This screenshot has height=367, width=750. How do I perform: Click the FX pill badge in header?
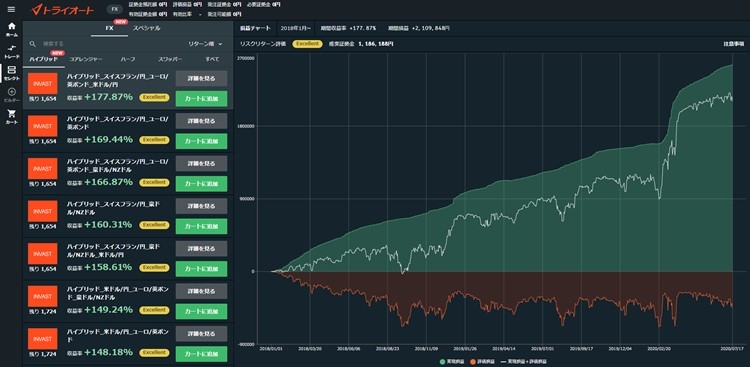[114, 9]
